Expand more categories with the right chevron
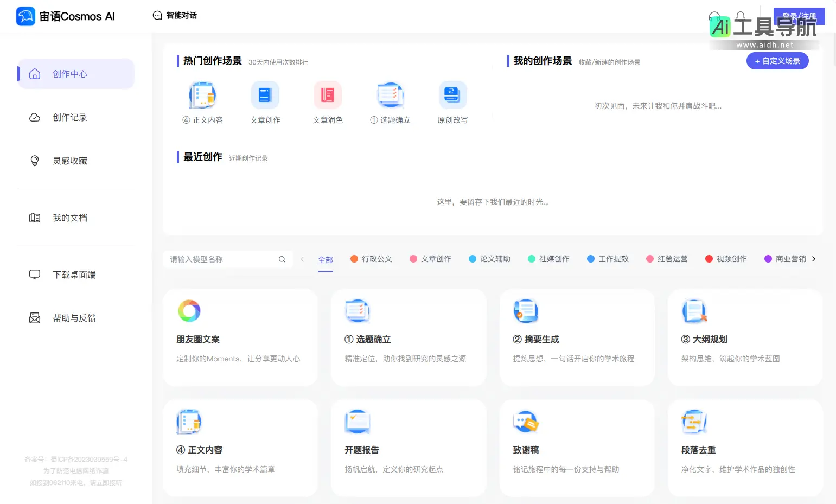Screen dimensions: 836x504 tap(814, 259)
